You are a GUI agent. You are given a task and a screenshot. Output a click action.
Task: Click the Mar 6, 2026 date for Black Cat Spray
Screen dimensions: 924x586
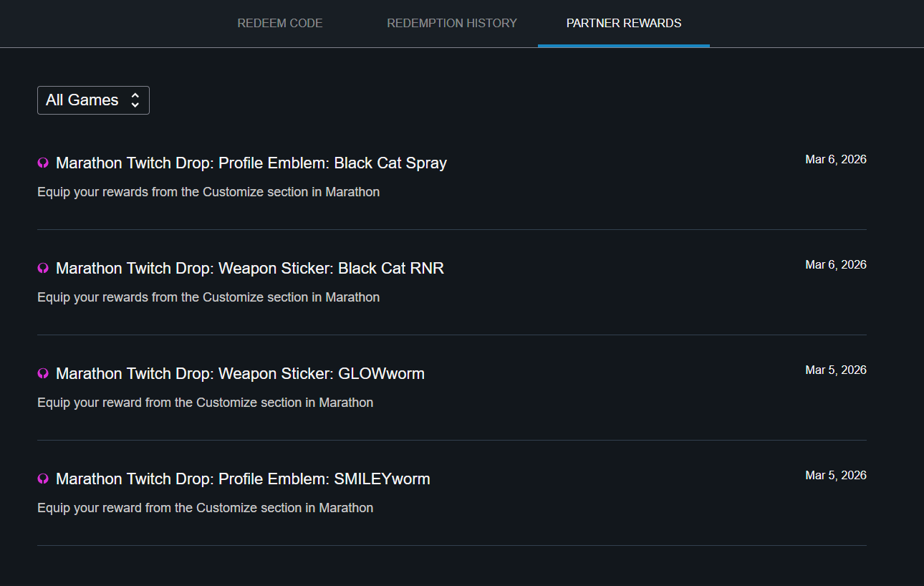(x=835, y=160)
